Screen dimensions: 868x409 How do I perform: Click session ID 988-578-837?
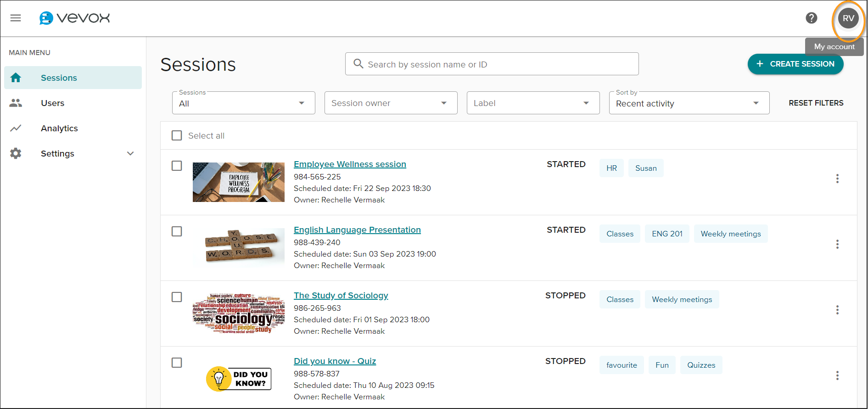[x=317, y=374]
